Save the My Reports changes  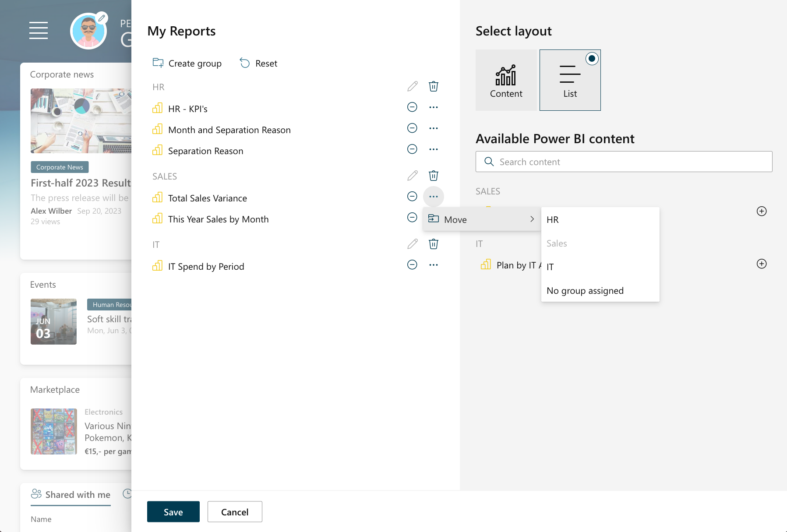173,512
